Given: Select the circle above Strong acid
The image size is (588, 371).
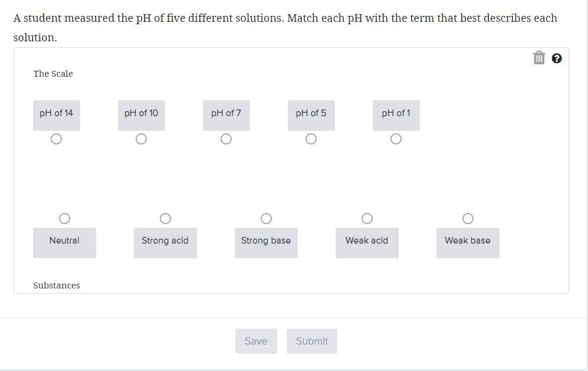Looking at the screenshot, I should tap(165, 219).
